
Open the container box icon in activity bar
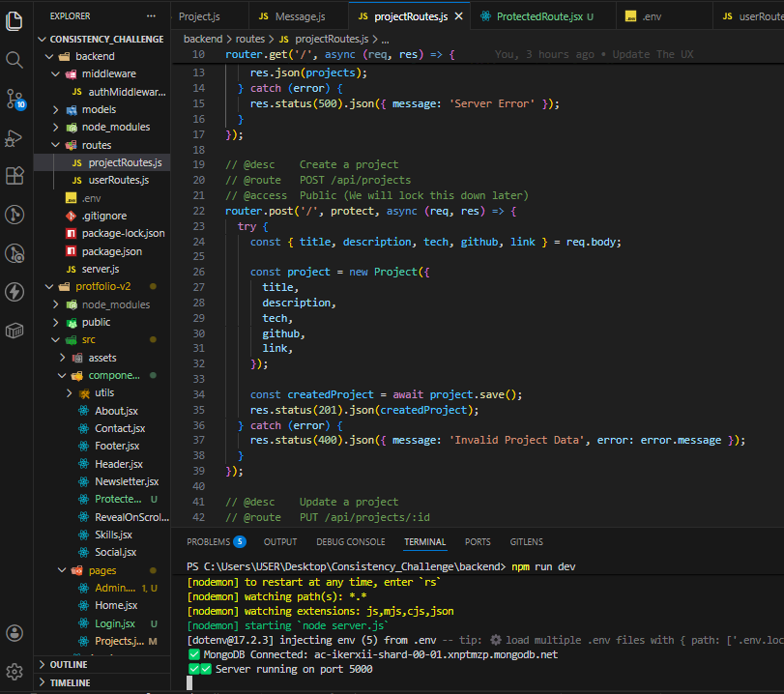pyautogui.click(x=15, y=331)
